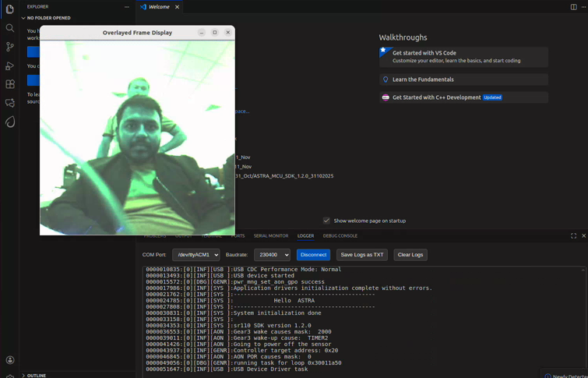
Task: Switch to the Debug Console tab
Action: coord(340,235)
